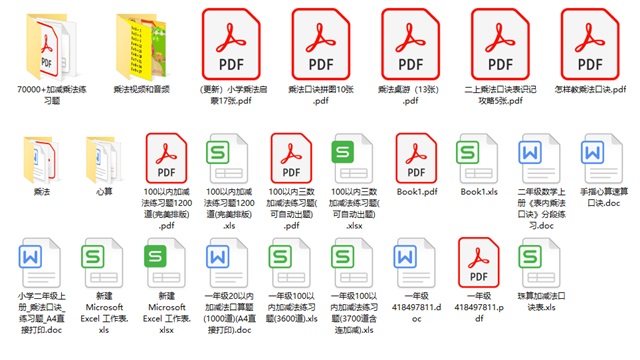This screenshot has width=640, height=360.
Task: Click file name 一年级100以内加减法练习题(3700道含连加减).xls
Action: [x=353, y=313]
